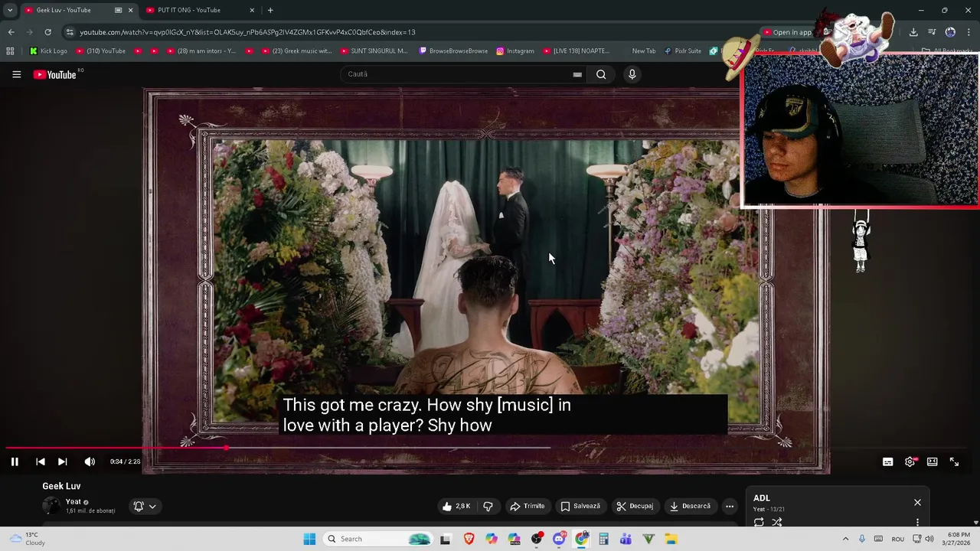Image resolution: width=980 pixels, height=551 pixels.
Task: Open Discord from taskbar
Action: coord(559,539)
